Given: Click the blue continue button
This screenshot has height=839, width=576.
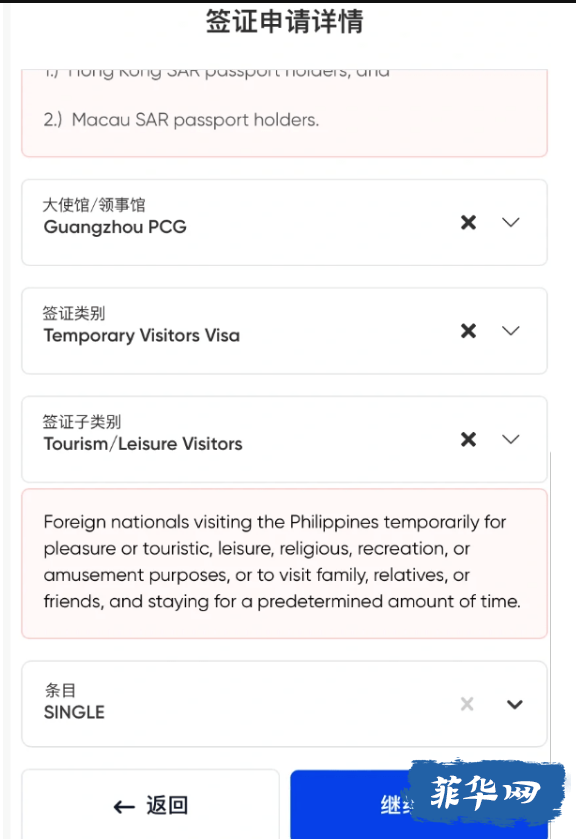Looking at the screenshot, I should [350, 804].
